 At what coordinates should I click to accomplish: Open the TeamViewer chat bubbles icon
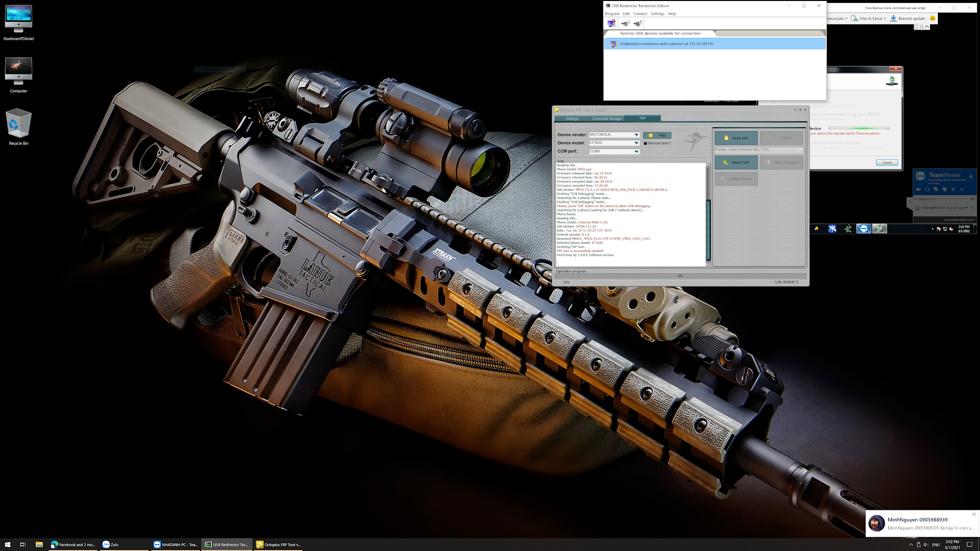pos(936,189)
